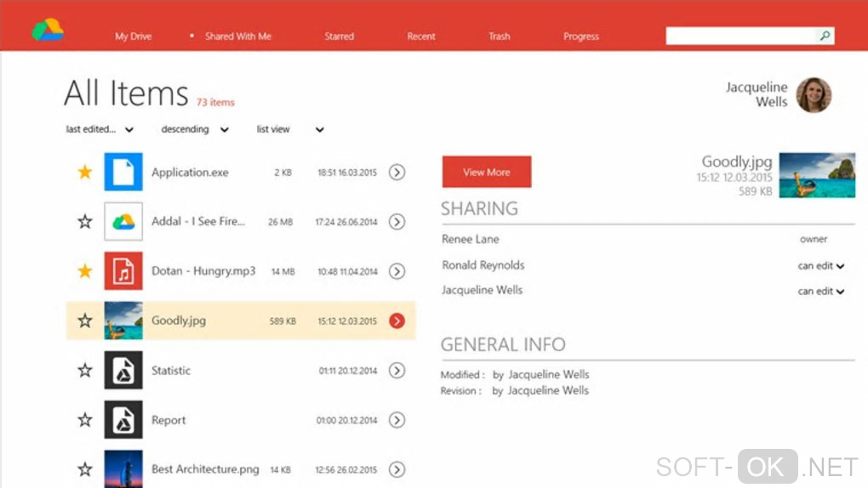Select the Statistic file name
868x488 pixels.
(x=171, y=371)
